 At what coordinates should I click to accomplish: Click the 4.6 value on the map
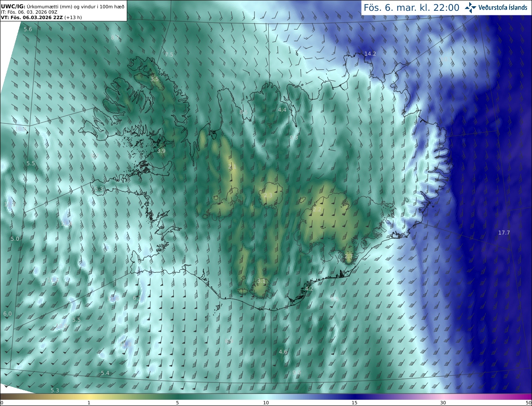(x=283, y=352)
